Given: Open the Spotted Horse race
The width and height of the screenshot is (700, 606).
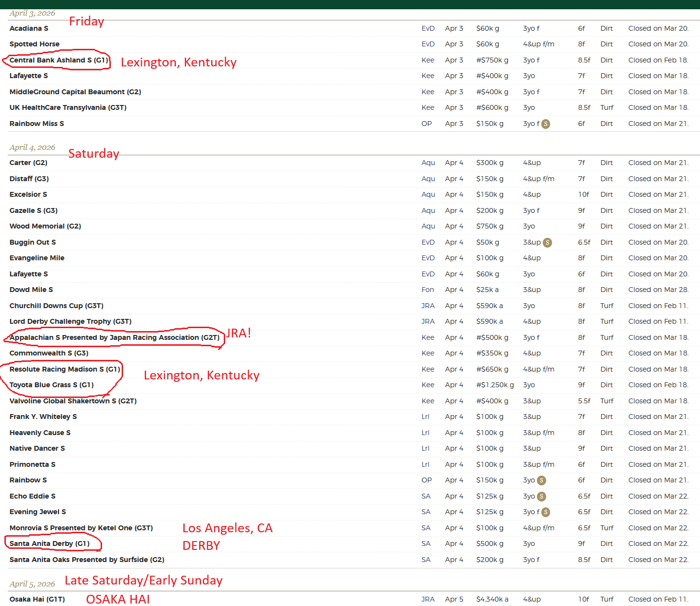Looking at the screenshot, I should pyautogui.click(x=35, y=44).
